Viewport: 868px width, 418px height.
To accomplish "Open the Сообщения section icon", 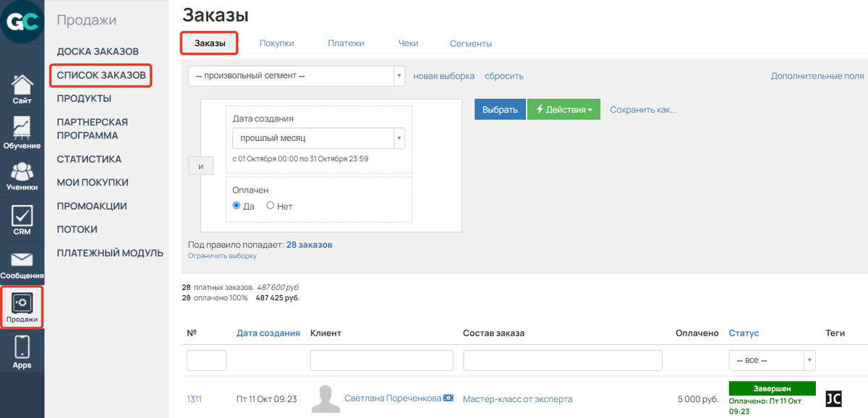I will (x=22, y=265).
